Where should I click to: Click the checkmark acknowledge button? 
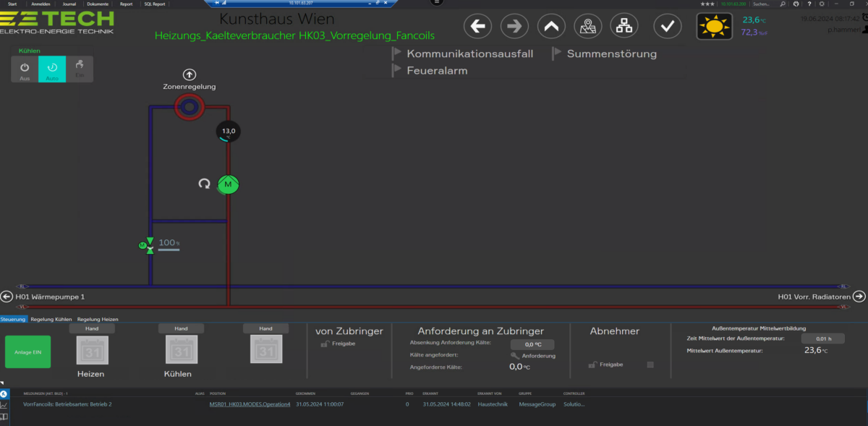click(667, 27)
